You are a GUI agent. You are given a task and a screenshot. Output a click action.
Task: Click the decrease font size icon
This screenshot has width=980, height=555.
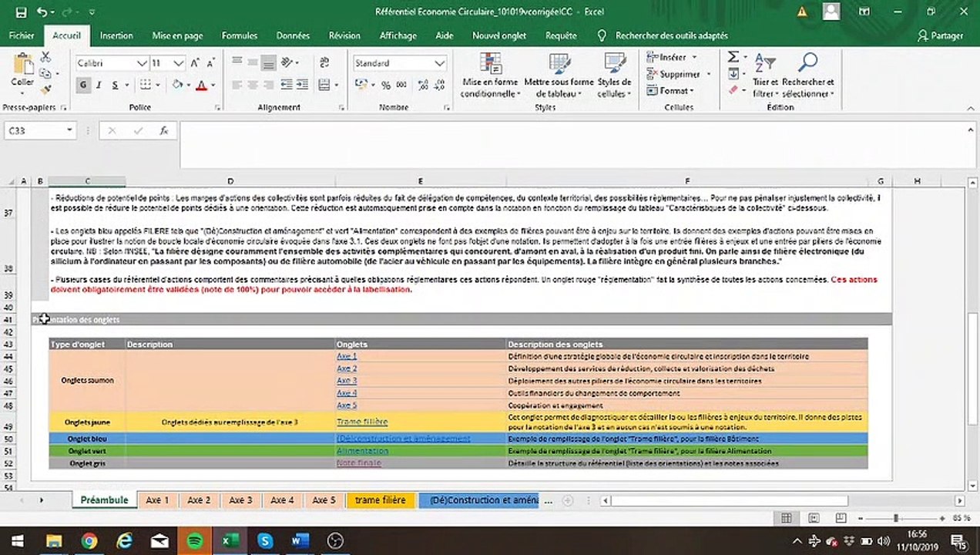point(210,63)
